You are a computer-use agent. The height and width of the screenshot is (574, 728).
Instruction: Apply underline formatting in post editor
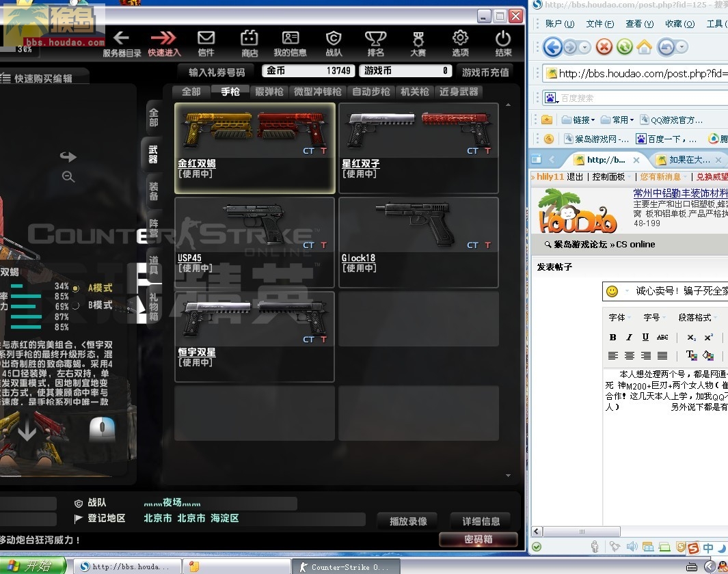tap(645, 338)
